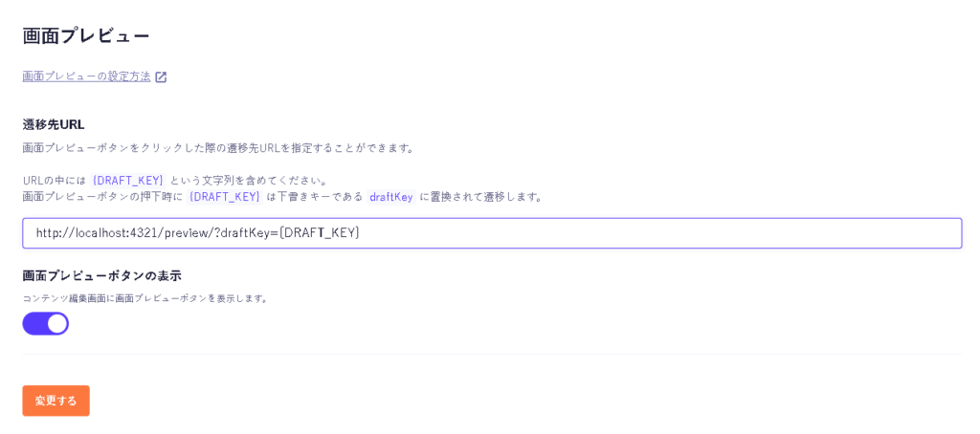Click the purple draftKey code tag
The height and width of the screenshot is (434, 980).
(391, 197)
